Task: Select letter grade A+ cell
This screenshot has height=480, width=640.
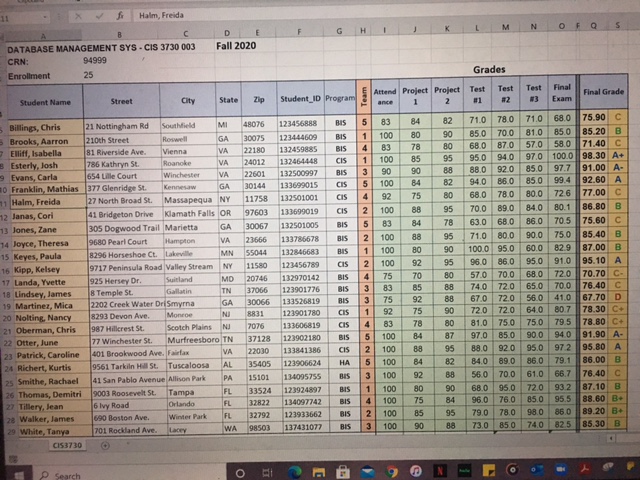Action: pos(618,156)
